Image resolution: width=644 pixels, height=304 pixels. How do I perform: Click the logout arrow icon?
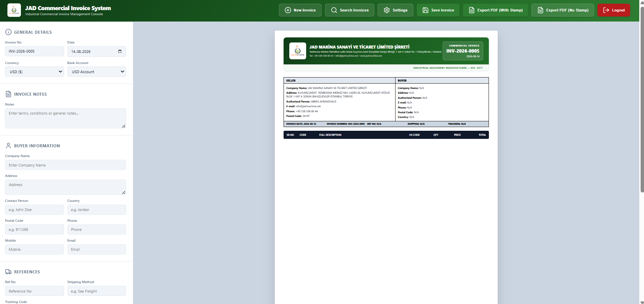point(606,10)
